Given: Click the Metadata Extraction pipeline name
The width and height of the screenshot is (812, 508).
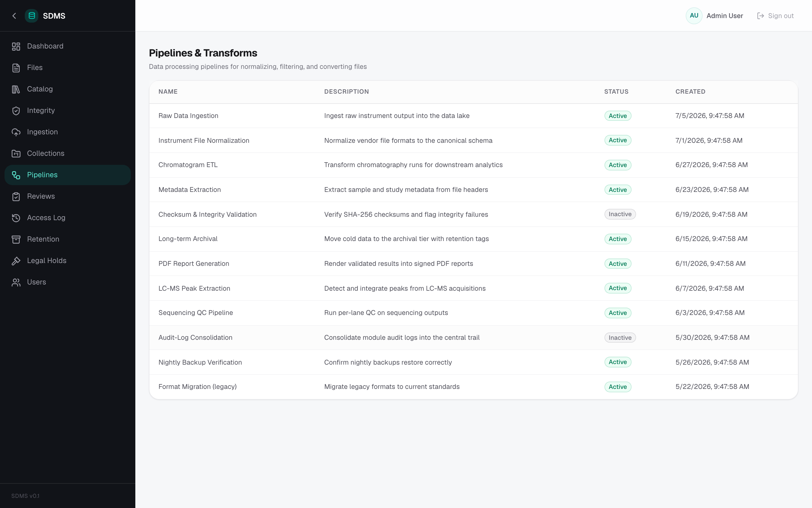Looking at the screenshot, I should tap(189, 190).
